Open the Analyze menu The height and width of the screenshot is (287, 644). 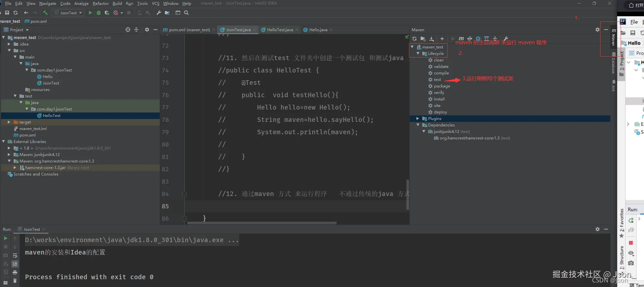[x=81, y=3]
